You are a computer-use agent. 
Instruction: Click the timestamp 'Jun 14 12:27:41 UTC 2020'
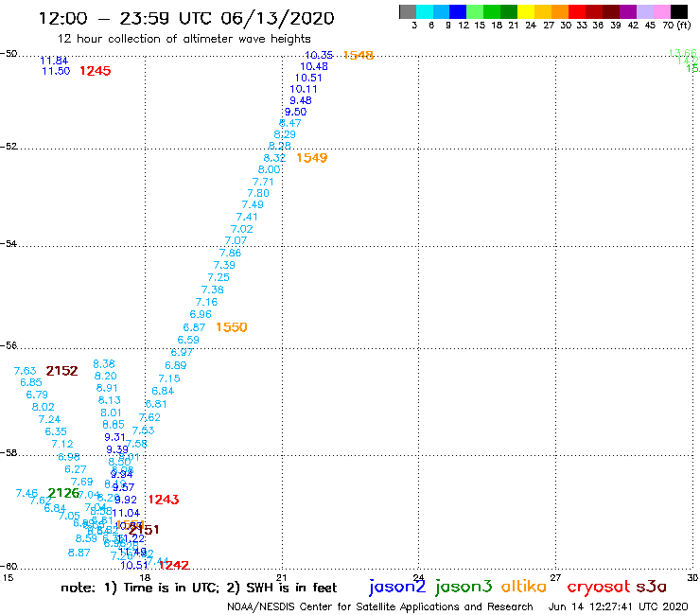pyautogui.click(x=618, y=606)
